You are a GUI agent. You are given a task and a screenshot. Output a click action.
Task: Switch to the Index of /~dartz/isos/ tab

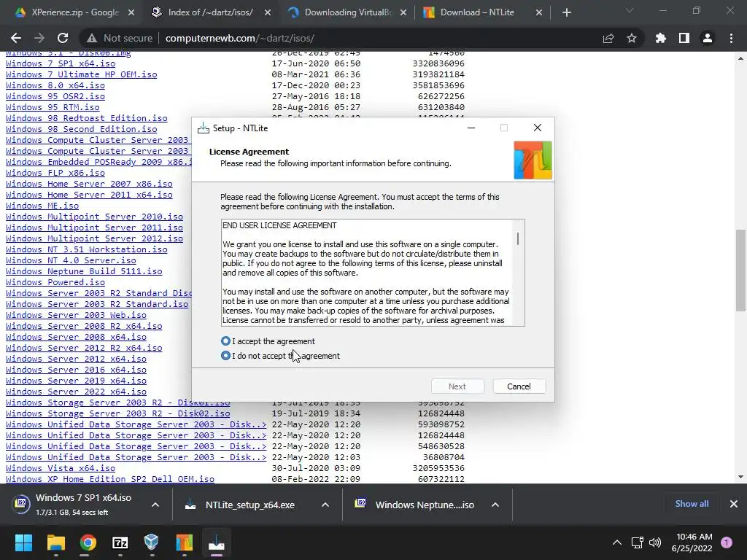tap(211, 12)
